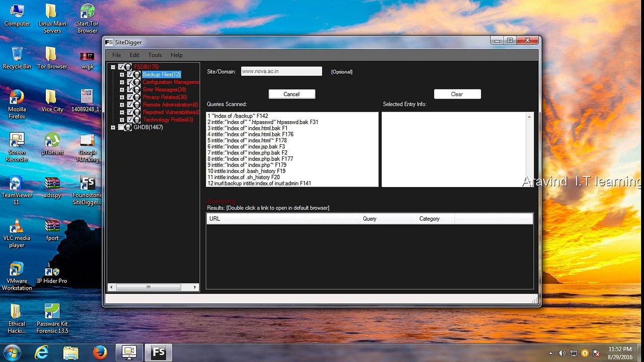Open the Ethical Hacking folder on the desktop
644x362 pixels.
17,319
